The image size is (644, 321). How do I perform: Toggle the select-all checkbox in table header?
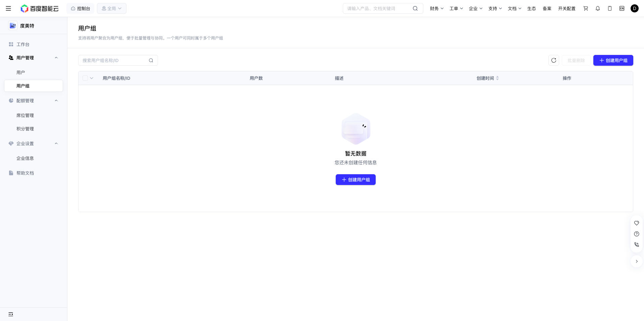tap(85, 78)
